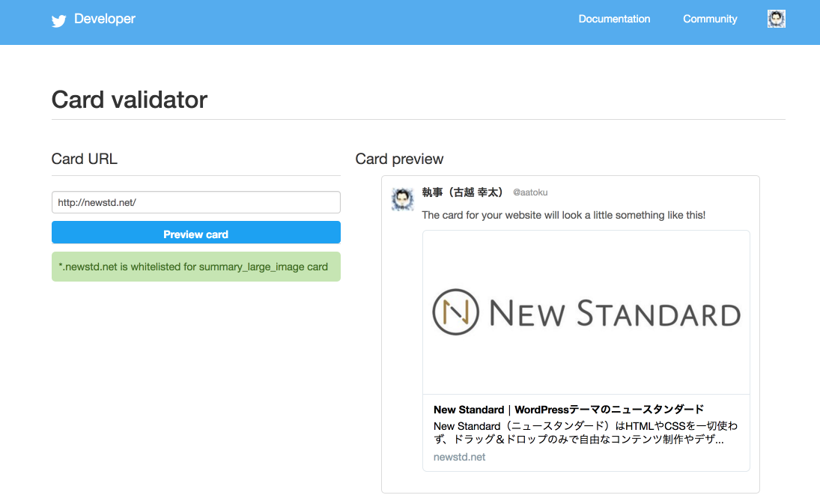This screenshot has height=504, width=820.
Task: Select the author name 執事（古越 幸太）
Action: pyautogui.click(x=463, y=192)
